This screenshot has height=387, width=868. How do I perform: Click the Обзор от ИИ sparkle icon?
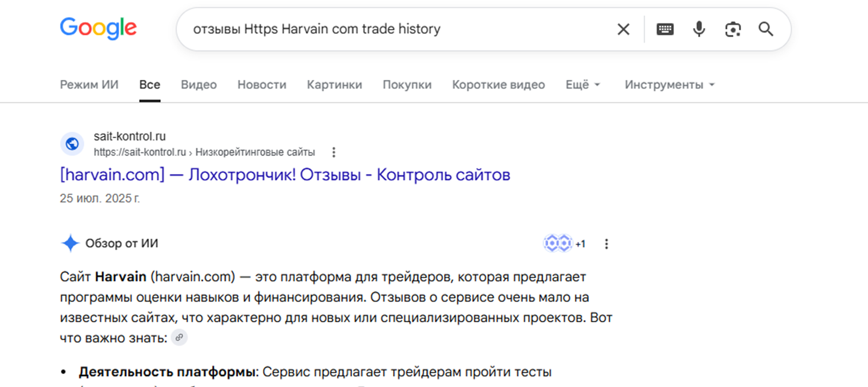(x=70, y=244)
